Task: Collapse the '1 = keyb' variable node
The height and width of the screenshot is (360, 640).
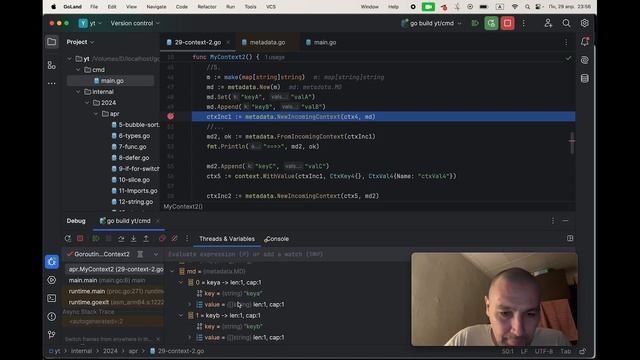Action: pos(181,316)
